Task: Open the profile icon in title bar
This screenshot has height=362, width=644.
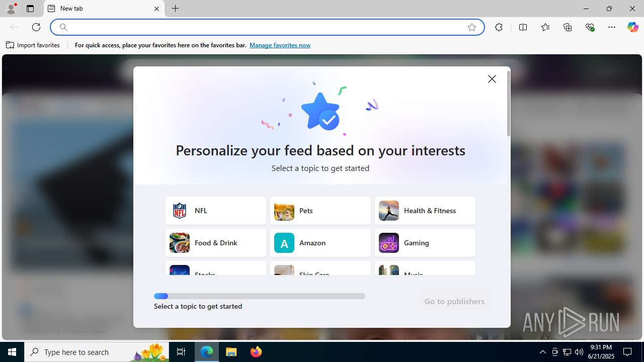Action: click(x=11, y=9)
